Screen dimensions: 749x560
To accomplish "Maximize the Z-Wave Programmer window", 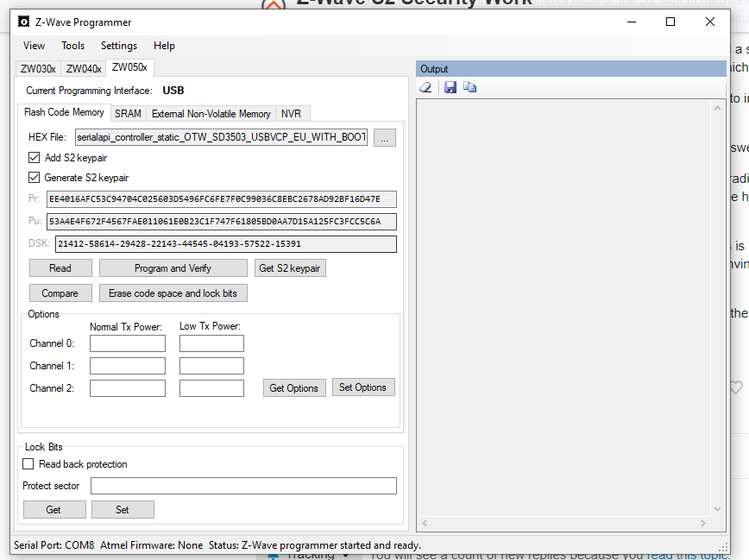I will (x=670, y=22).
